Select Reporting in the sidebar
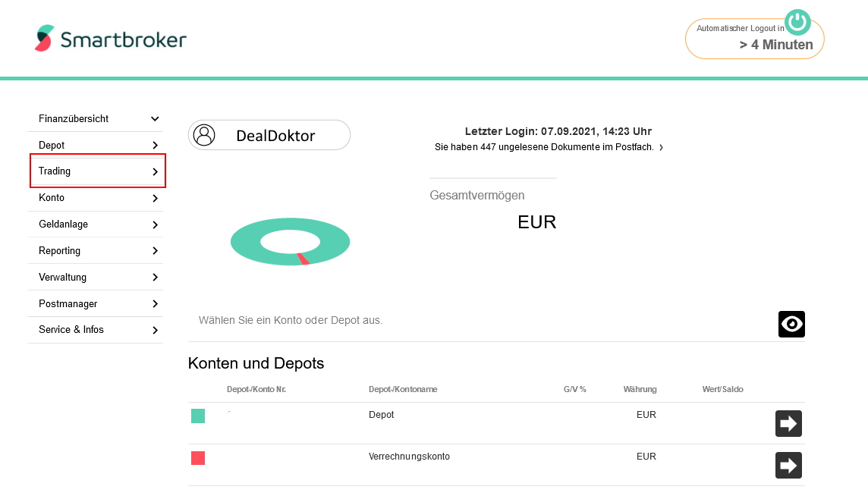This screenshot has height=496, width=868. [x=95, y=251]
